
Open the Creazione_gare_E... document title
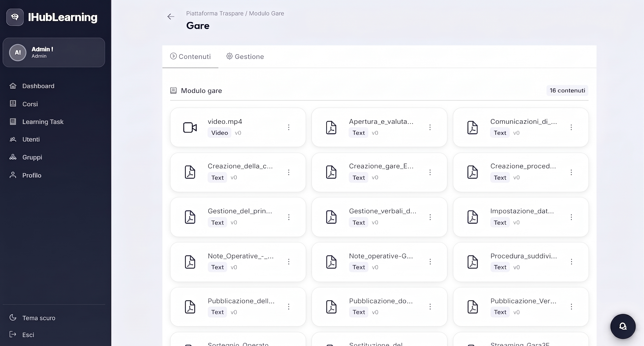tap(381, 166)
